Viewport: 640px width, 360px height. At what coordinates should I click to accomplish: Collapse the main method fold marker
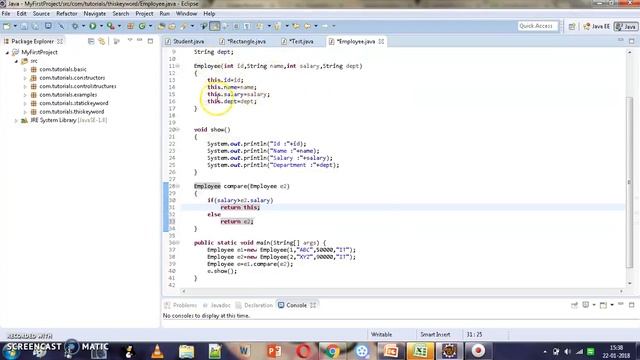[x=178, y=243]
